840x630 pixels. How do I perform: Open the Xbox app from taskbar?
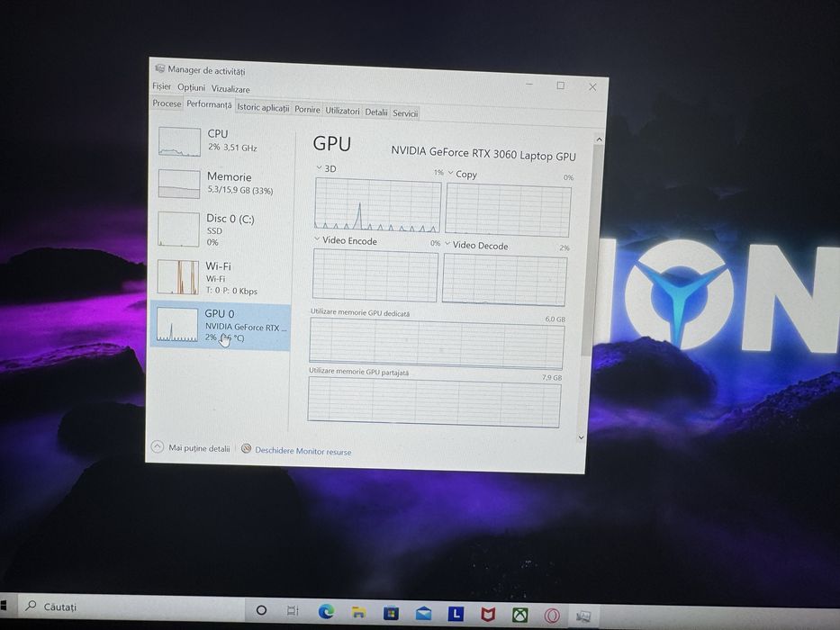[x=519, y=615]
